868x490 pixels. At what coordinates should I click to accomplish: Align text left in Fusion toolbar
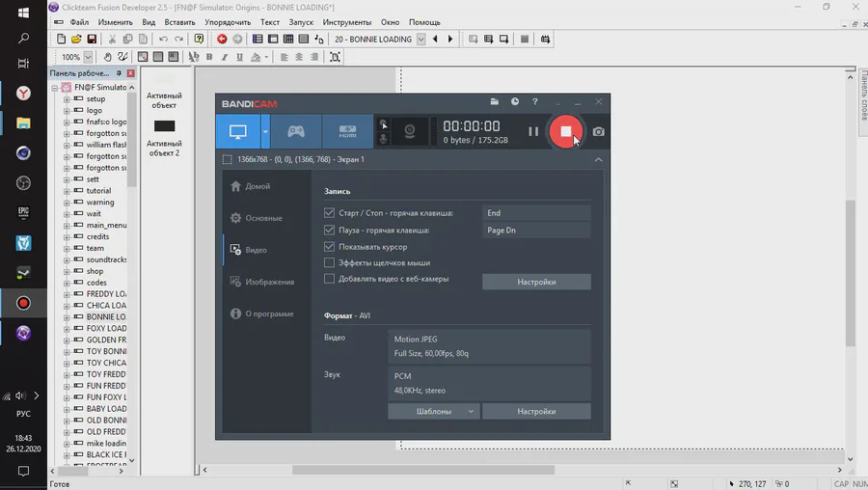point(284,57)
